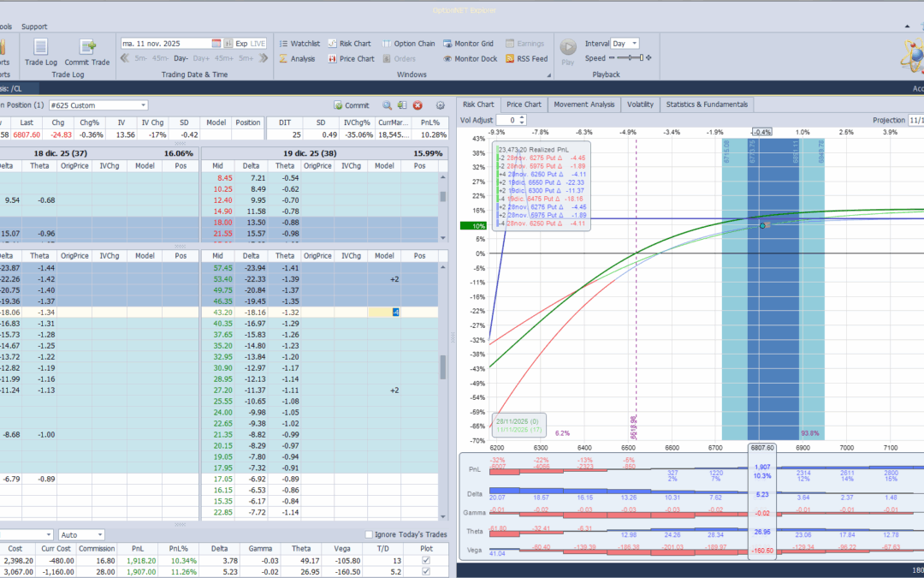Enable Ignore Today's Trades checkbox

(370, 535)
